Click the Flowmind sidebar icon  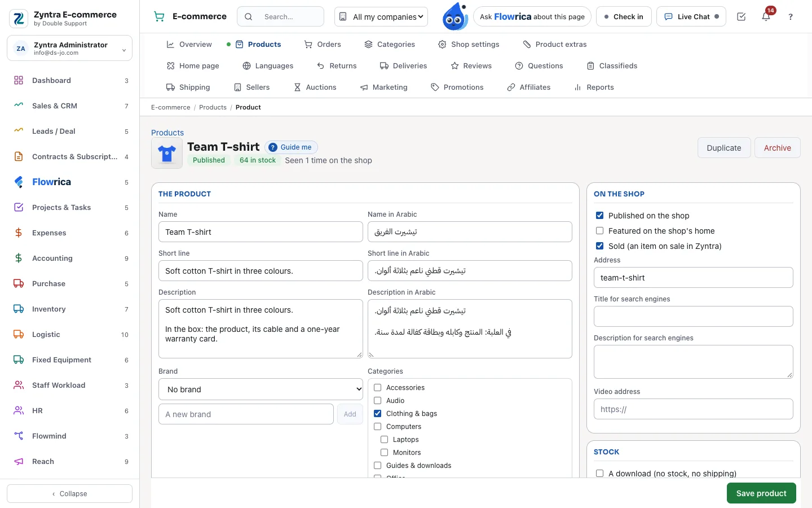pos(19,436)
